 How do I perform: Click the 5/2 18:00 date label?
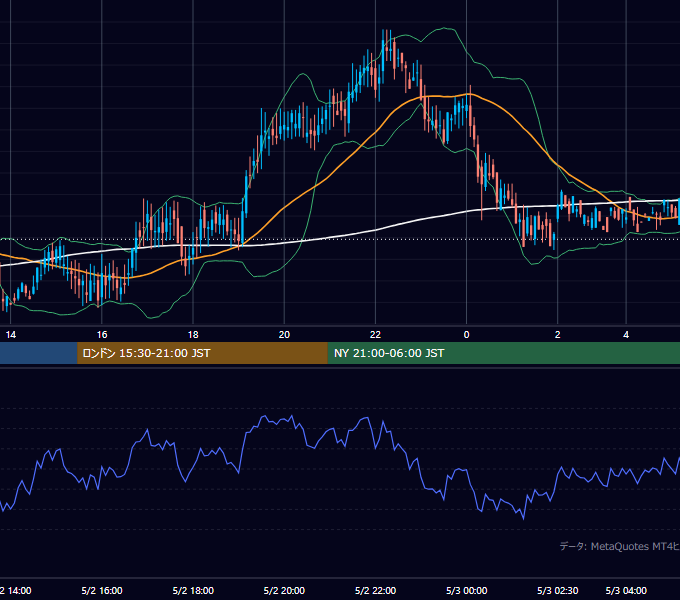[193, 591]
